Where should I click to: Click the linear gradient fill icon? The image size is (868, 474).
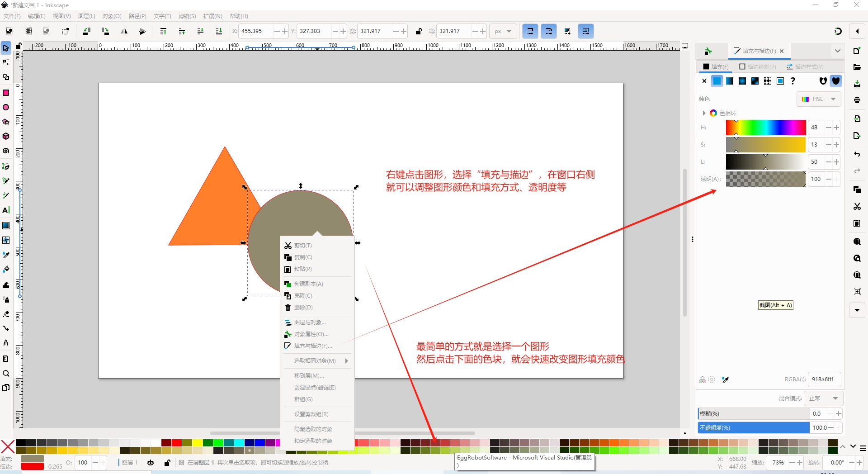pyautogui.click(x=730, y=81)
